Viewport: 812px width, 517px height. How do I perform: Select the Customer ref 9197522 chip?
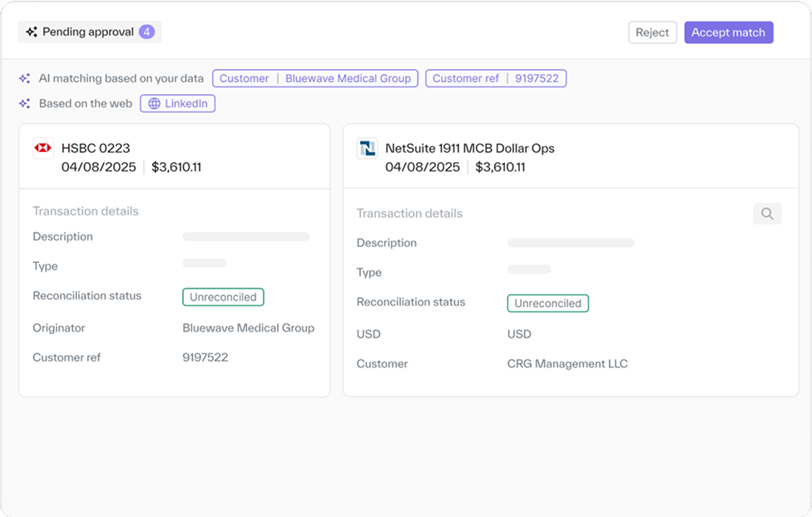496,79
